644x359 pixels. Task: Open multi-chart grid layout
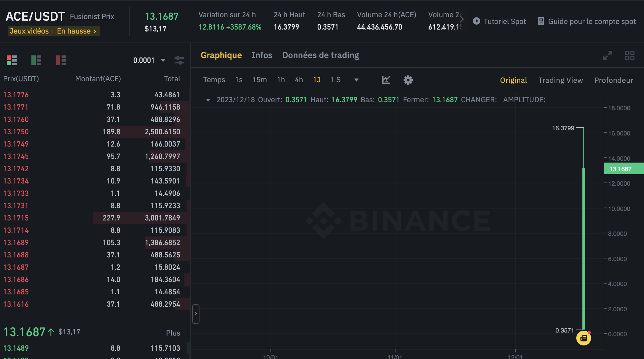coord(630,55)
